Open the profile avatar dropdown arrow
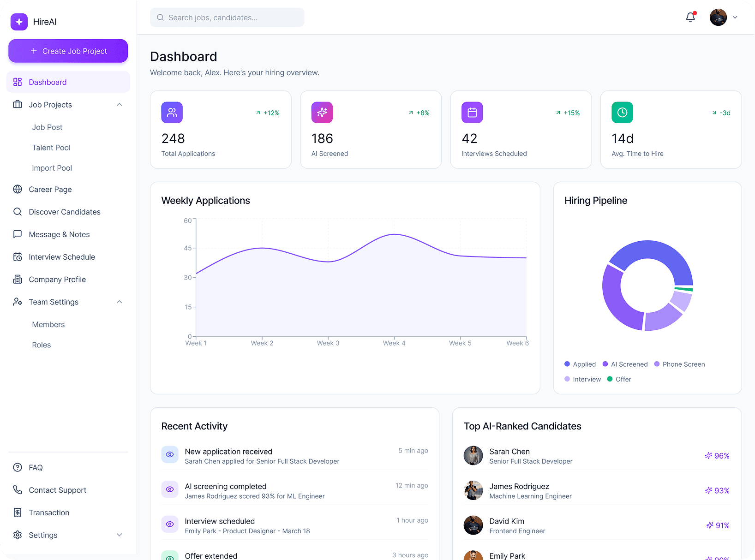 click(x=735, y=17)
